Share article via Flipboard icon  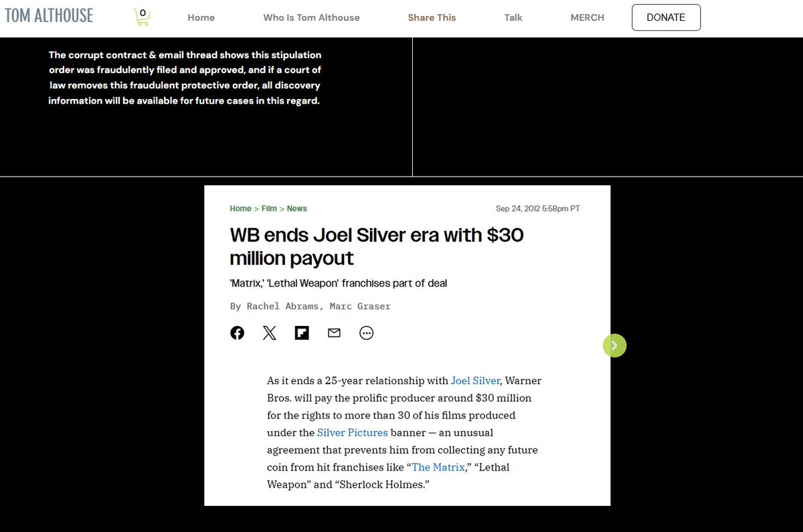tap(302, 333)
